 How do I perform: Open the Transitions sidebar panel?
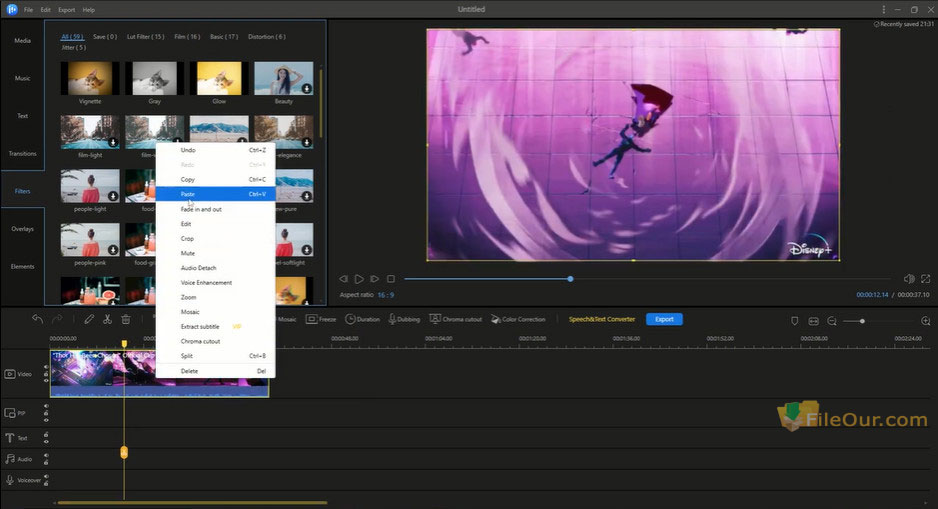[x=23, y=154]
